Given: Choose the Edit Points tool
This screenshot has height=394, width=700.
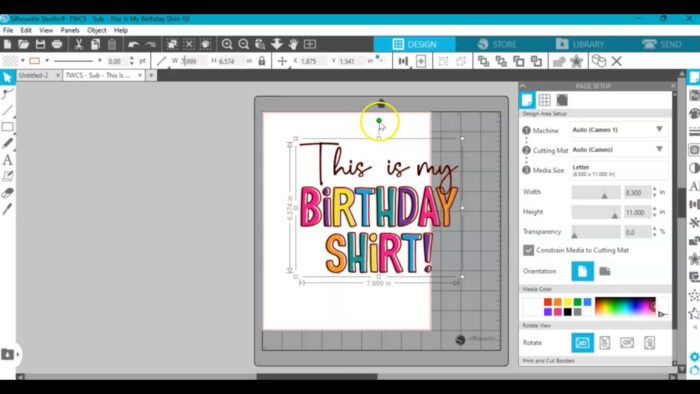Looking at the screenshot, I should tap(8, 93).
